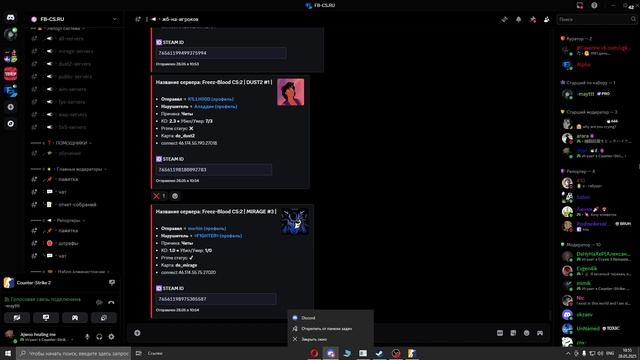Viewport: 640px width, 360px height.
Task: Click Aladdin avatar thumbnail in DUST2 report
Action: (291, 92)
